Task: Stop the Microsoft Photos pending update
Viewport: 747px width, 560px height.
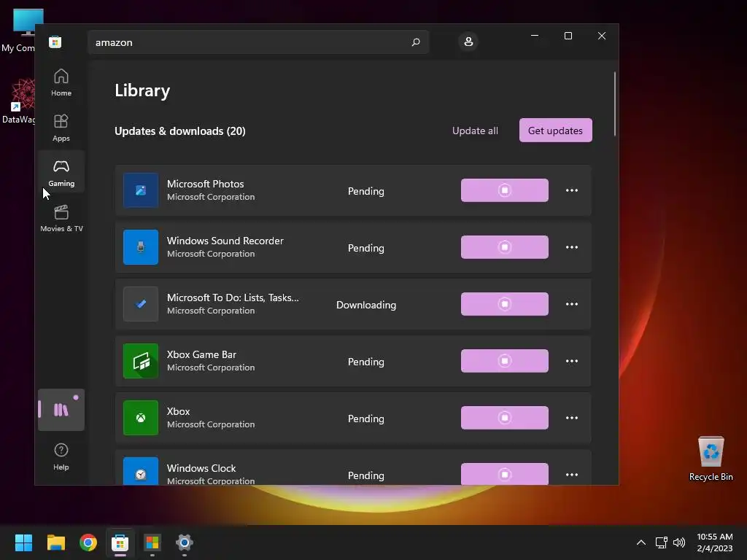Action: (x=505, y=190)
